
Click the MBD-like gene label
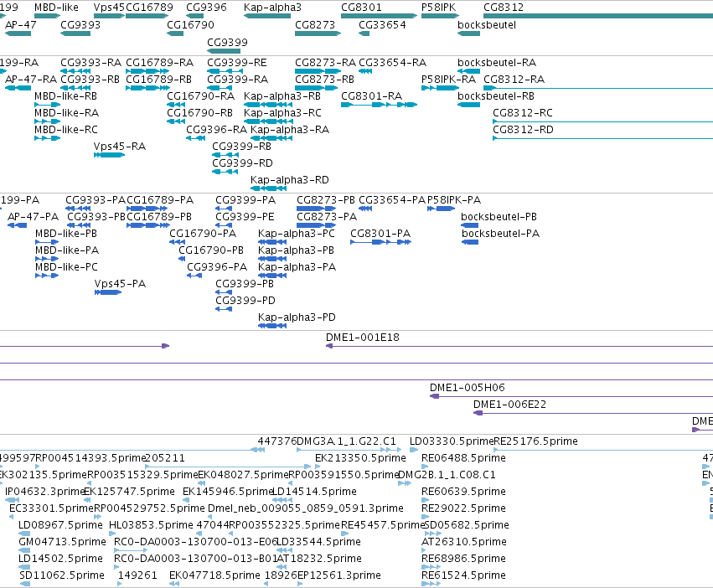[56, 8]
